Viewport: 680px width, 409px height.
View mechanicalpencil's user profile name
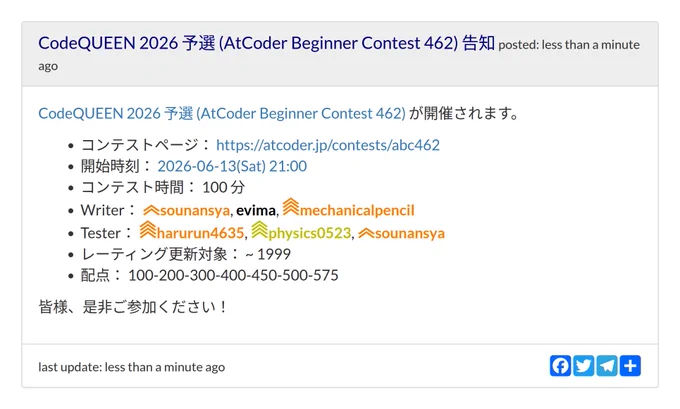pyautogui.click(x=357, y=210)
